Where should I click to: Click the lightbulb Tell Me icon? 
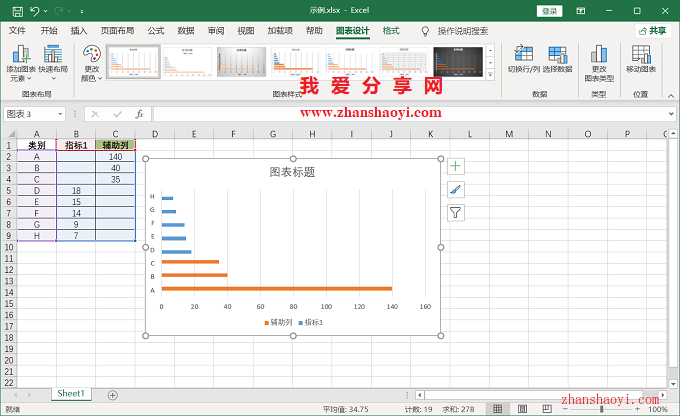tap(425, 31)
